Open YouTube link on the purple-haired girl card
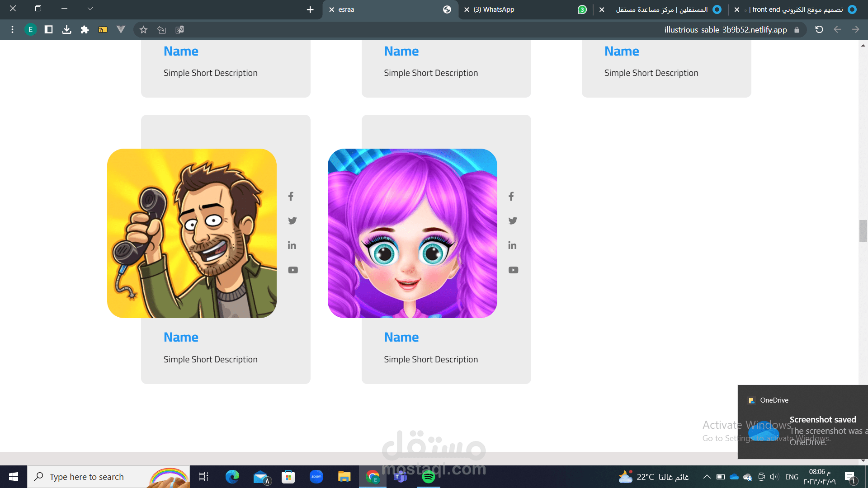The height and width of the screenshot is (488, 868). [513, 270]
